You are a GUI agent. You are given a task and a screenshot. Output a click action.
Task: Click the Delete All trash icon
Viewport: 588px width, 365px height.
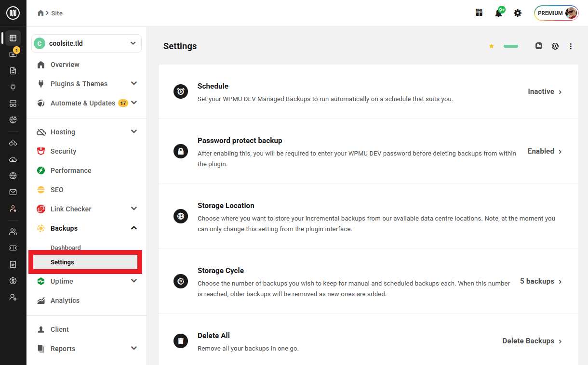(x=181, y=341)
